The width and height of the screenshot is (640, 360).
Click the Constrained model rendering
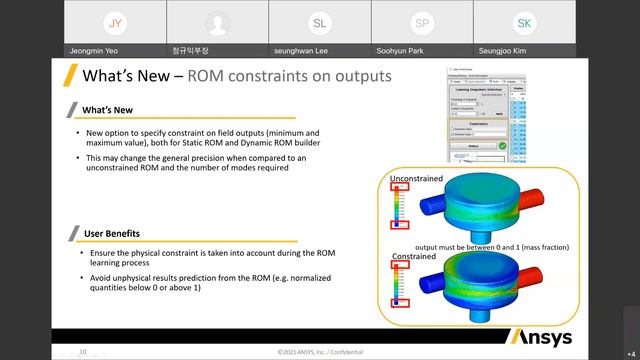[481, 286]
